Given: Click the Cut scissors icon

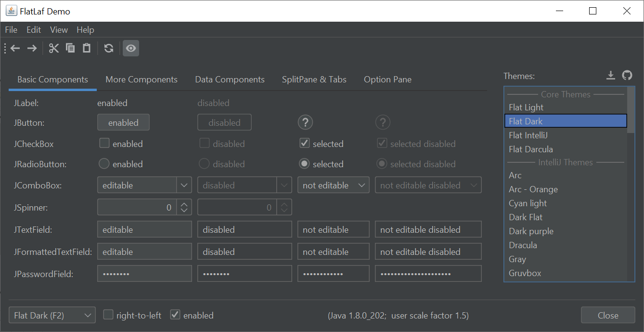Looking at the screenshot, I should coord(54,48).
